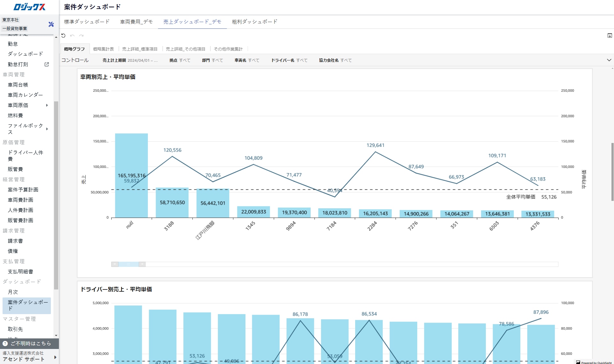Open 燃料費 page
This screenshot has height=364, width=614.
[15, 115]
